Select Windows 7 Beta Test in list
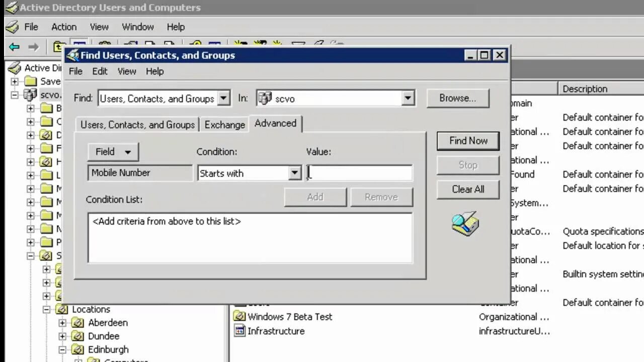Screen dimensions: 644x362 tap(290, 317)
